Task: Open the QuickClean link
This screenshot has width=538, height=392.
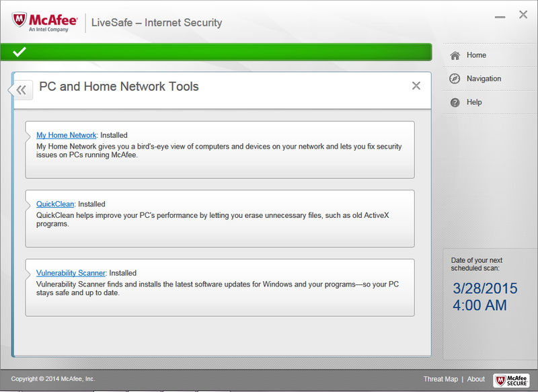Action: [55, 204]
